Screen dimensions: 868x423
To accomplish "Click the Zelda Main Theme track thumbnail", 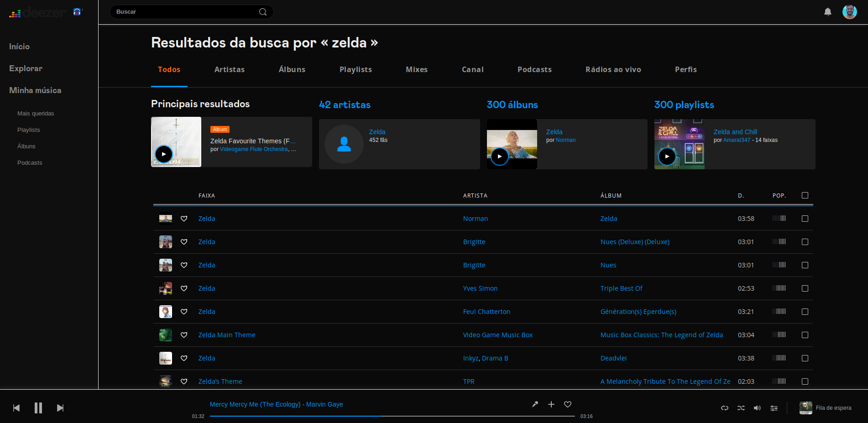I will (166, 335).
